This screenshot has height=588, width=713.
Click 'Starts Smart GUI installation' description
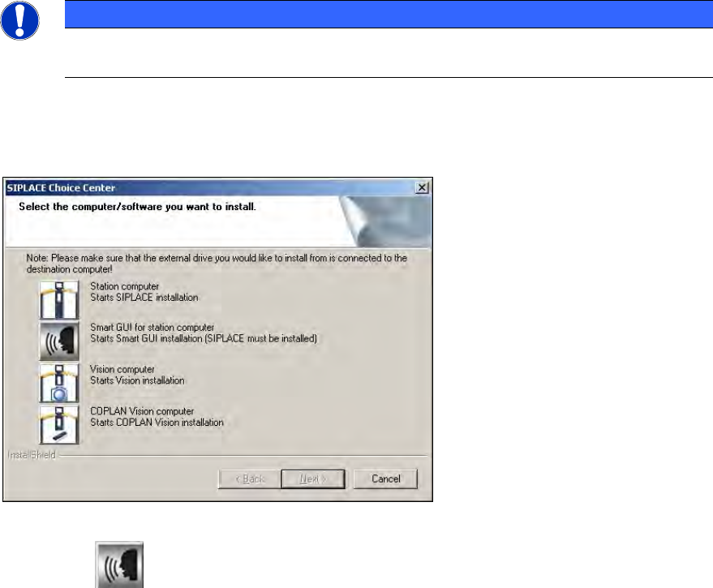[x=204, y=338]
